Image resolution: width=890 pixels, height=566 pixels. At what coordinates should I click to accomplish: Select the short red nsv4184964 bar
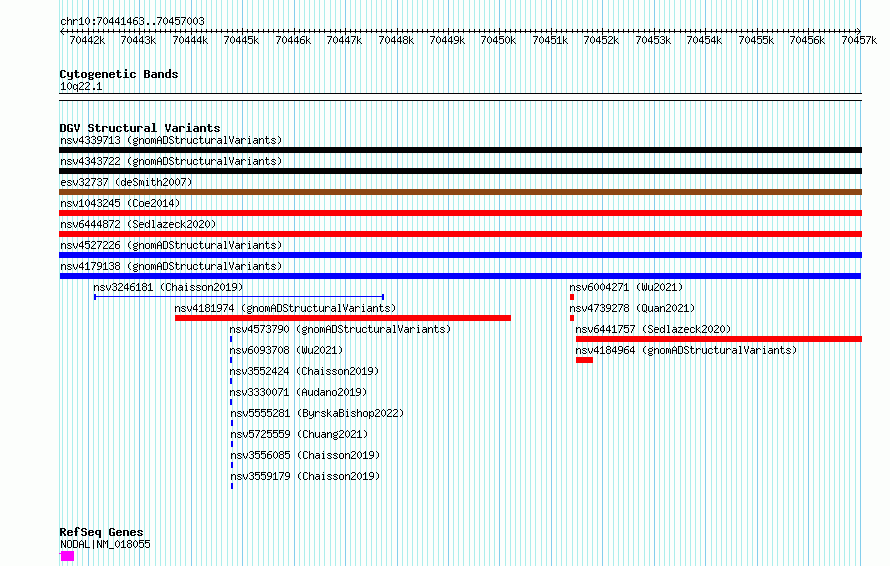click(x=584, y=360)
